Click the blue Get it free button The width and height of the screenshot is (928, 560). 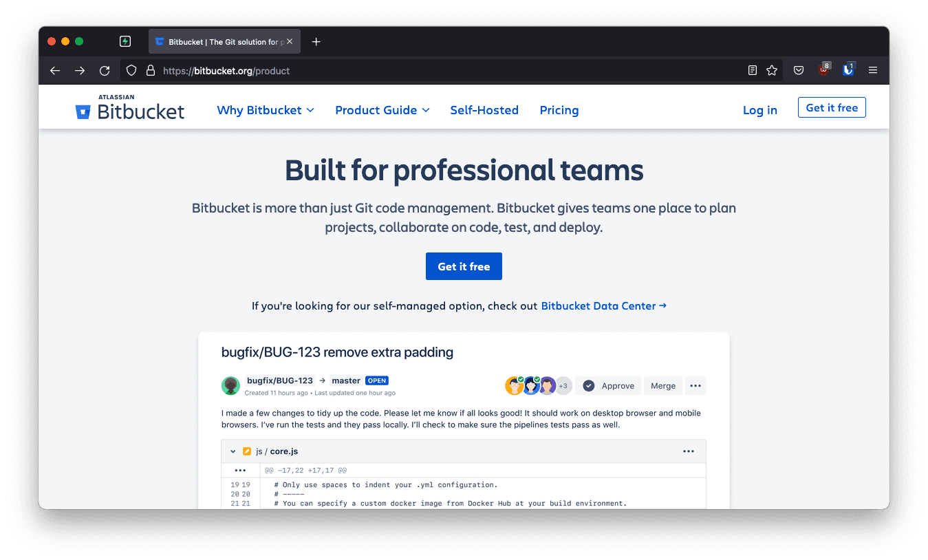(464, 266)
